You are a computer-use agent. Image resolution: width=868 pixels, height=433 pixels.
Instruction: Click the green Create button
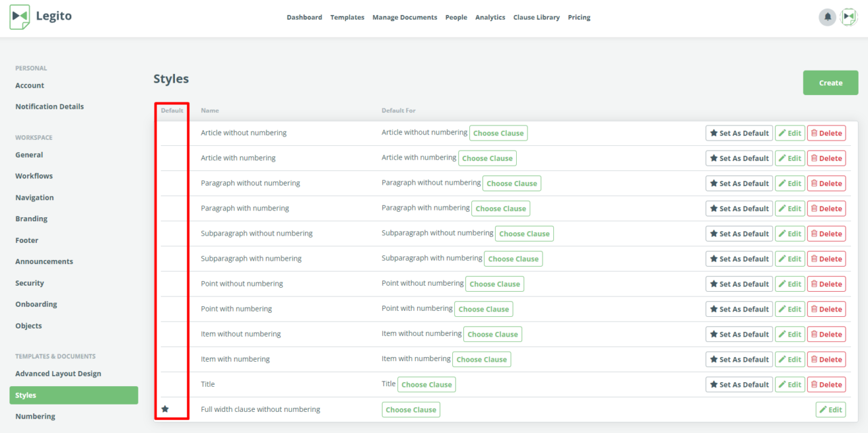coord(830,82)
